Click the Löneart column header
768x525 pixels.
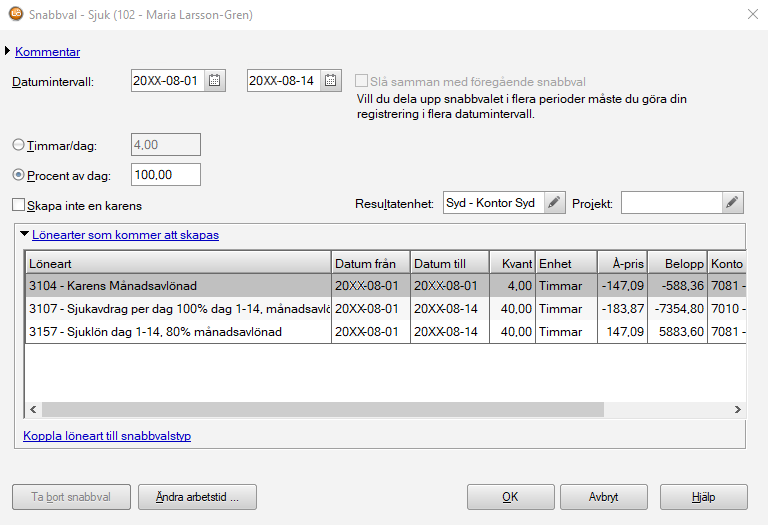[178, 263]
